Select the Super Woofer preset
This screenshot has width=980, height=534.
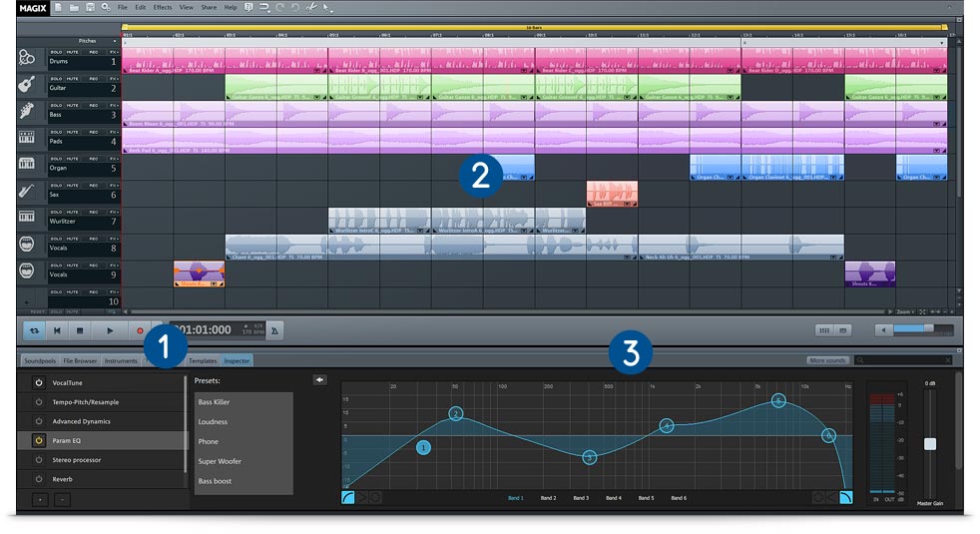[220, 461]
